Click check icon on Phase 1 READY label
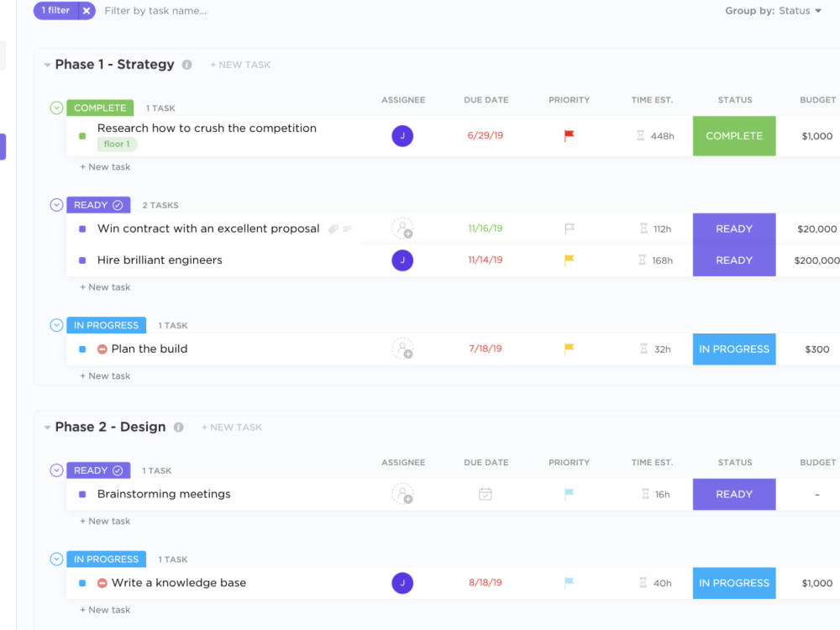The width and height of the screenshot is (840, 630). pyautogui.click(x=118, y=205)
